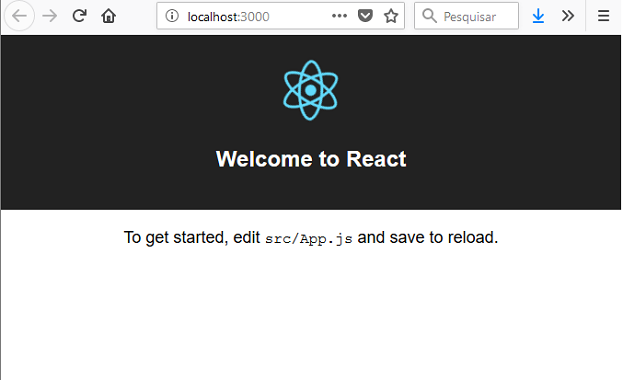Click the browser back arrow button
This screenshot has height=380, width=623.
coord(19,16)
